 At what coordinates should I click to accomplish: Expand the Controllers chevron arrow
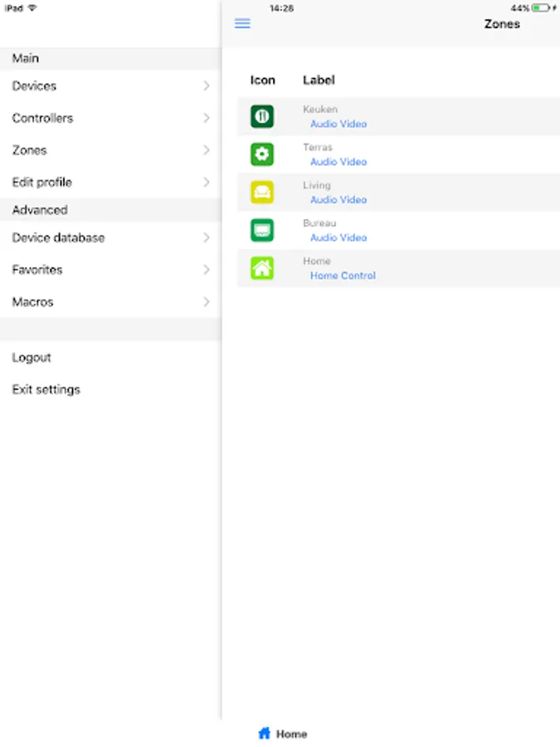pyautogui.click(x=207, y=118)
